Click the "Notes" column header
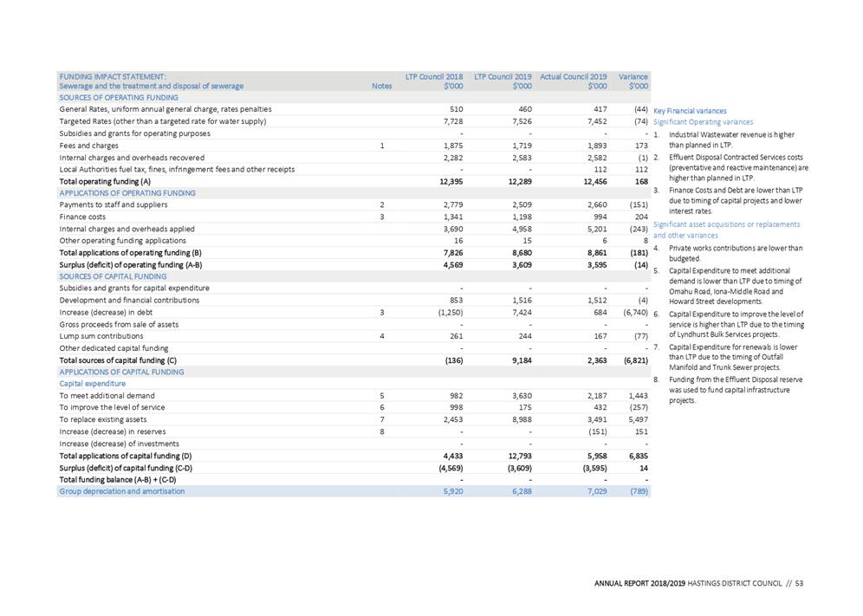 click(x=381, y=86)
